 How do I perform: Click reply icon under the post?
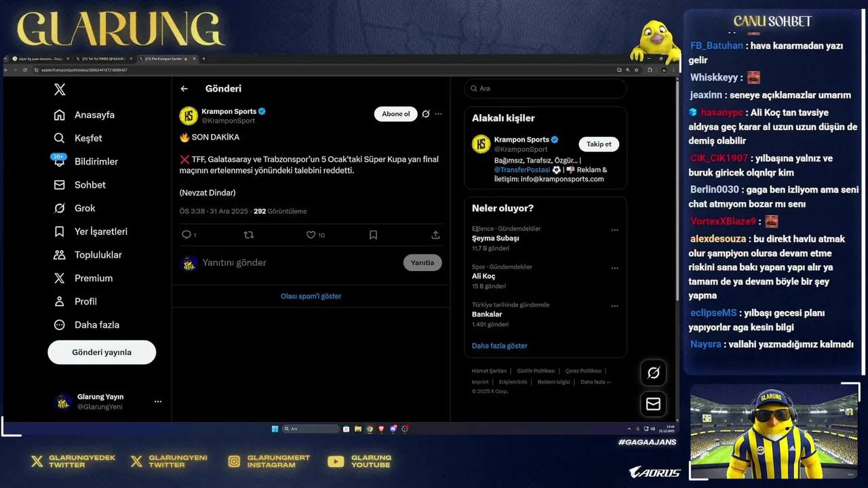pos(186,235)
